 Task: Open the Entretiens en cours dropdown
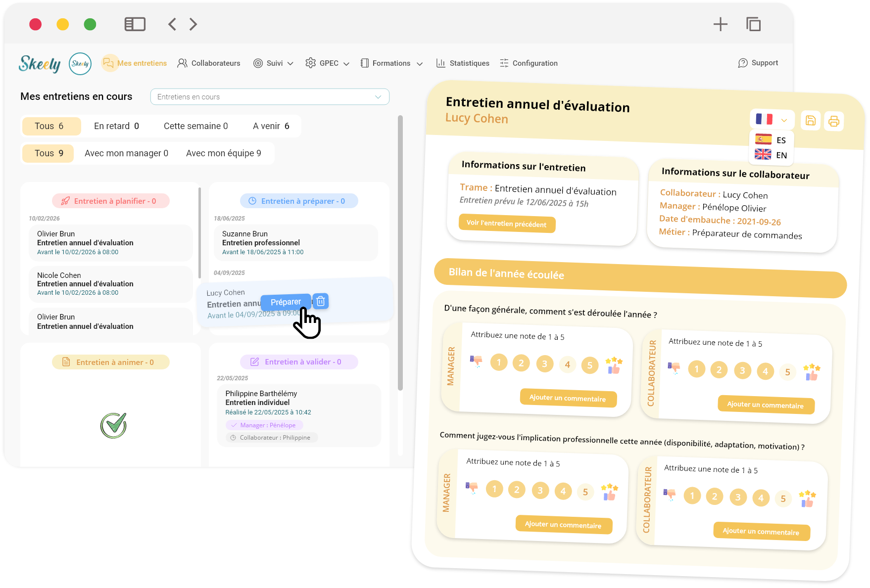(x=269, y=97)
